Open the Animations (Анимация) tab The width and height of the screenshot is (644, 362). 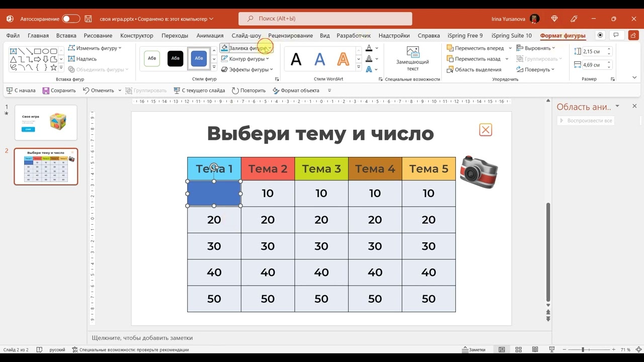coord(210,36)
